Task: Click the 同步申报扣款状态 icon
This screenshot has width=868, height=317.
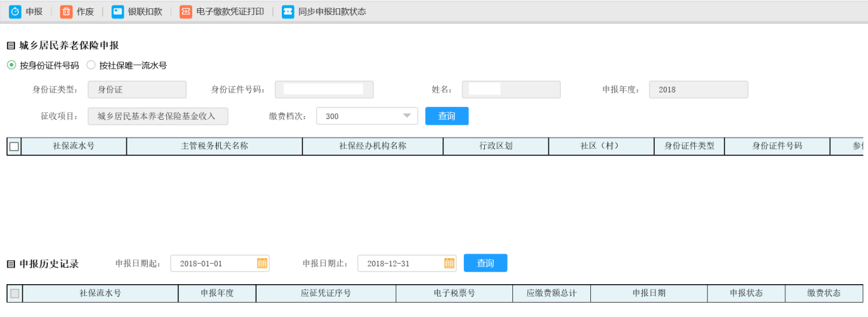Action: pos(288,12)
